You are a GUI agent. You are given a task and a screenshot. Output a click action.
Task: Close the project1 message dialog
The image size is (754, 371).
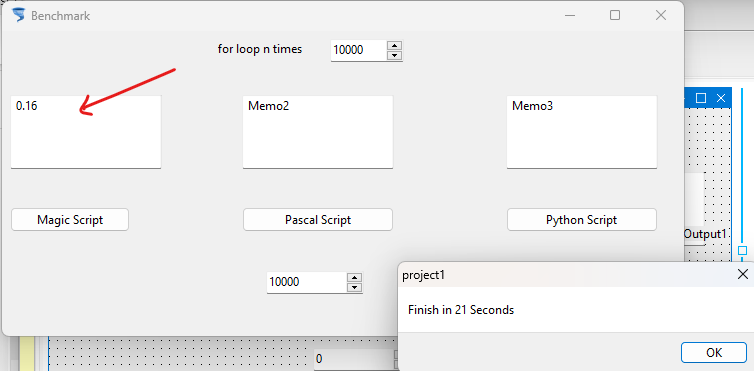[x=742, y=274]
